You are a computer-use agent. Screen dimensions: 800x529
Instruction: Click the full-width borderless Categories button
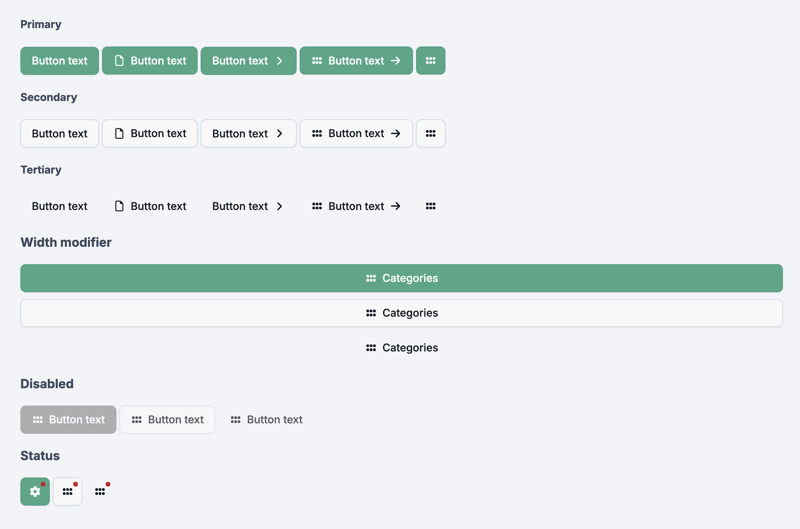402,348
